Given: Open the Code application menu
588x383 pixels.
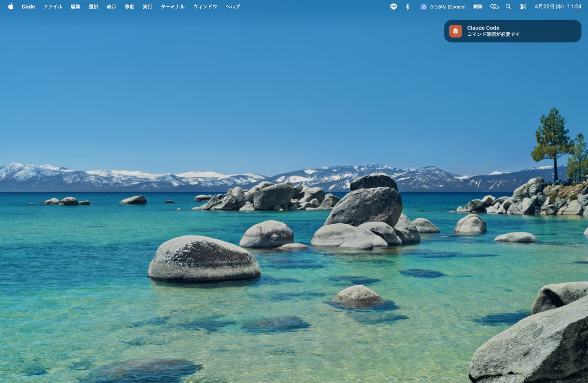Looking at the screenshot, I should 28,6.
